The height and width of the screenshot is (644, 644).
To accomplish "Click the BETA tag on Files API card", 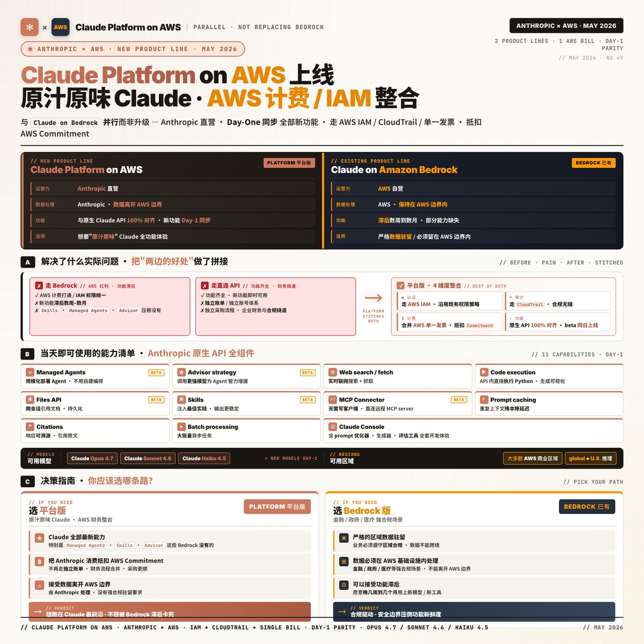I will coord(156,400).
